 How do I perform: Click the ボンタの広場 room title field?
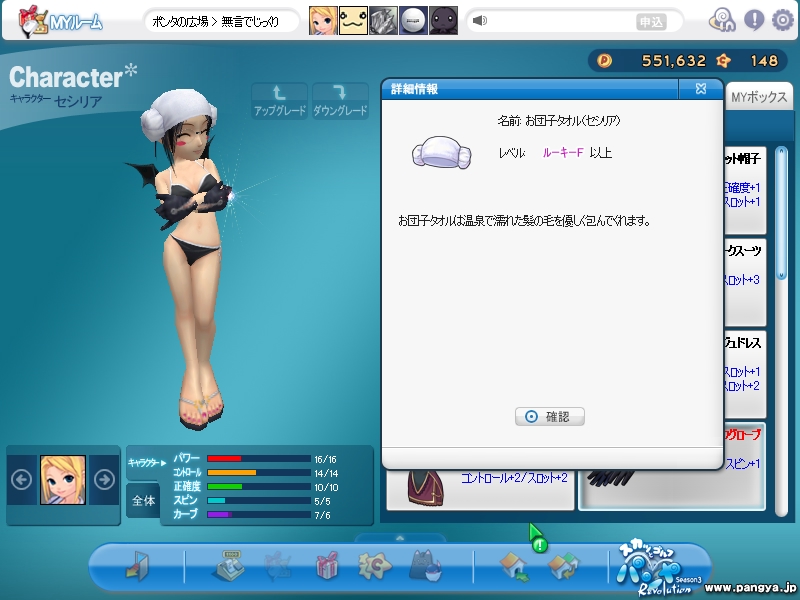[x=220, y=22]
